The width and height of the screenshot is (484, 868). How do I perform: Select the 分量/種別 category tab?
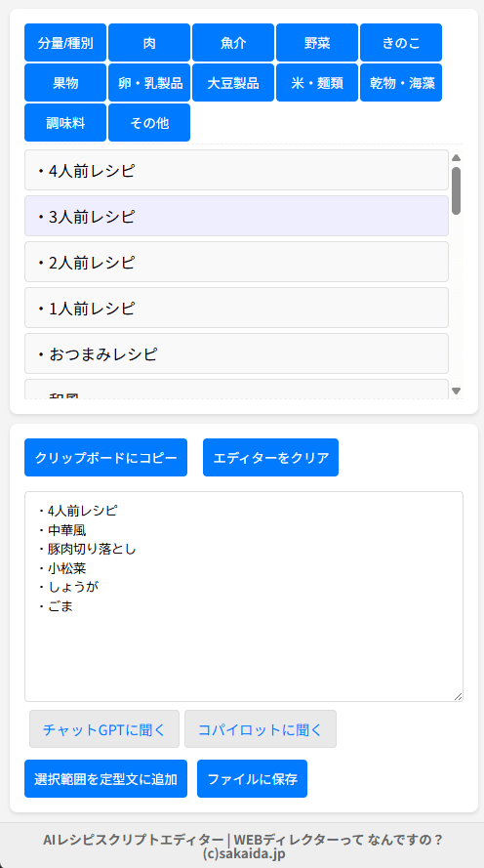65,43
